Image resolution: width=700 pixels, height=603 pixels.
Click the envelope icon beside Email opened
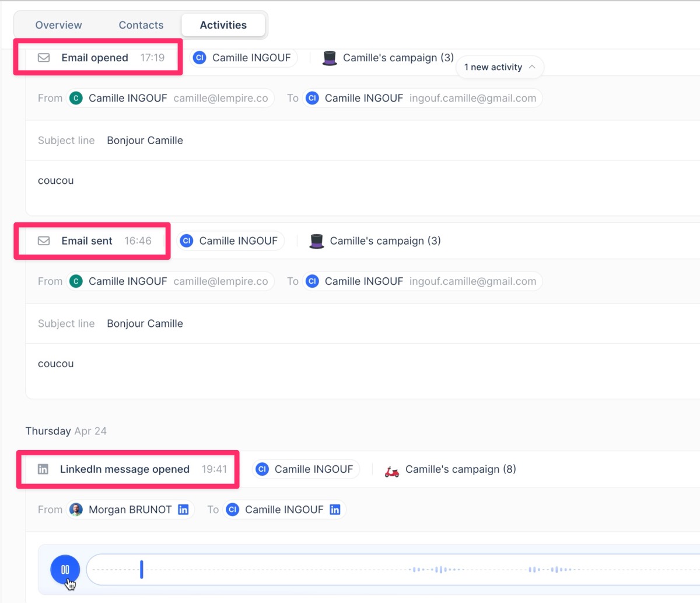click(43, 57)
